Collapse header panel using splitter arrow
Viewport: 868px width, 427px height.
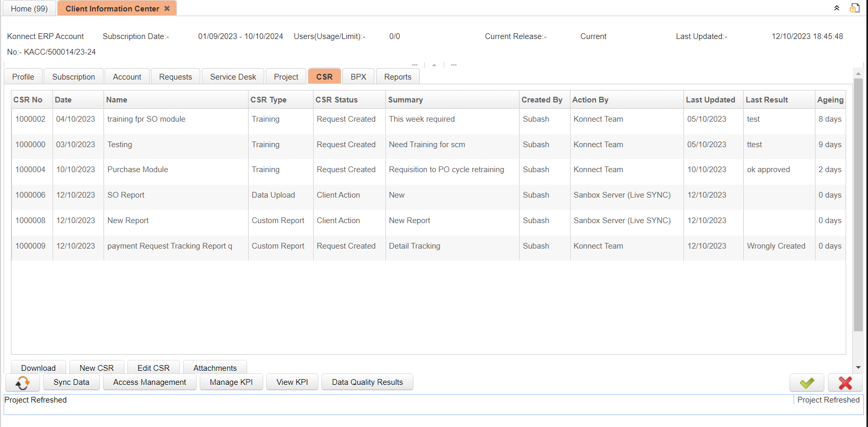click(434, 65)
